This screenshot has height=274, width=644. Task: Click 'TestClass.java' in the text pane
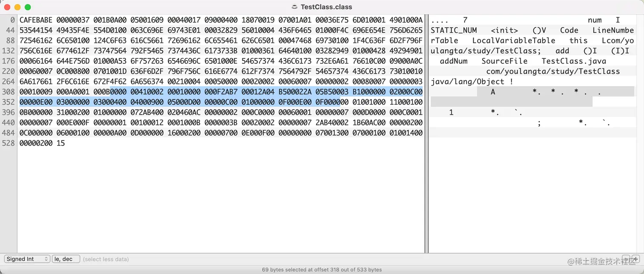(574, 61)
